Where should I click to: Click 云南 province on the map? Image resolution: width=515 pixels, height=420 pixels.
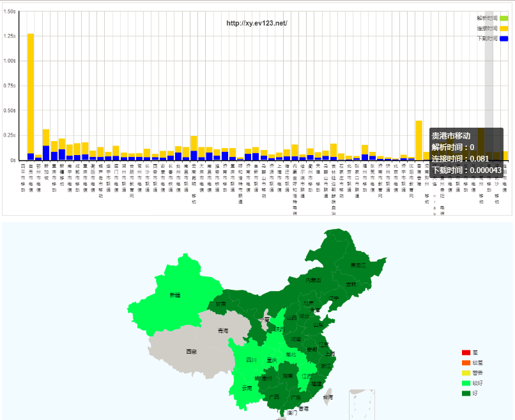[x=247, y=387]
